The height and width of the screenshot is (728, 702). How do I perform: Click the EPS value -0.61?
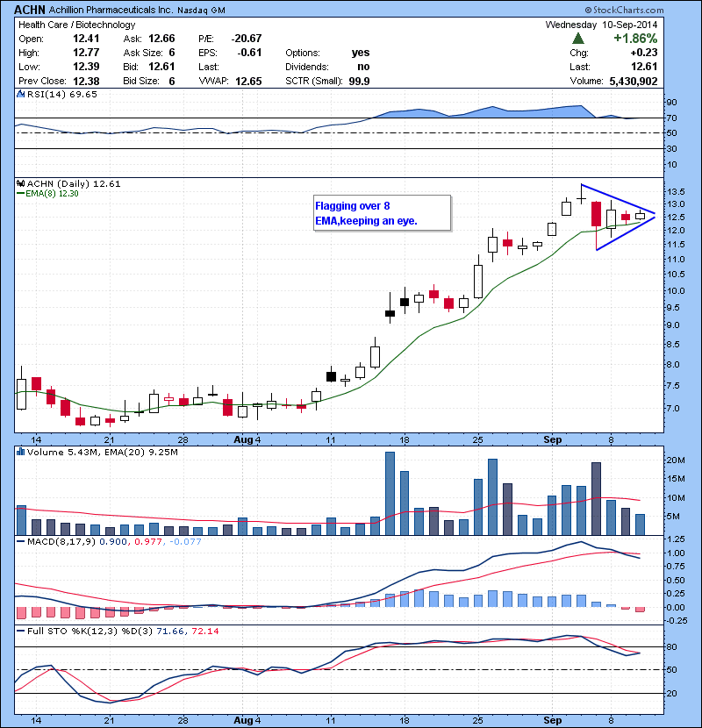[249, 53]
